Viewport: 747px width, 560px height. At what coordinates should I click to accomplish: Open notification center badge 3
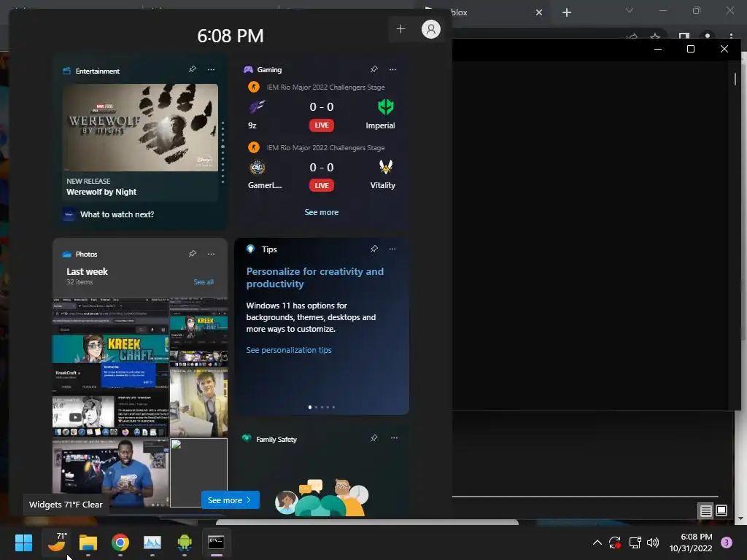727,542
